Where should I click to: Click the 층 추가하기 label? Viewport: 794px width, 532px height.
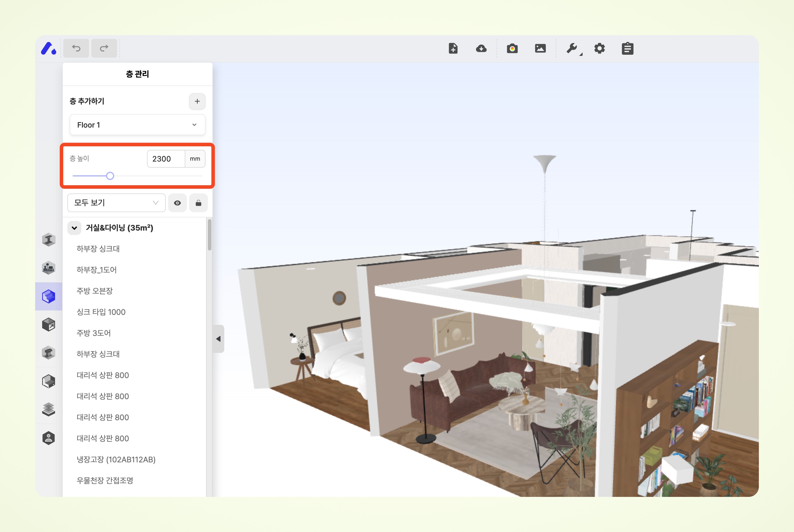[87, 101]
